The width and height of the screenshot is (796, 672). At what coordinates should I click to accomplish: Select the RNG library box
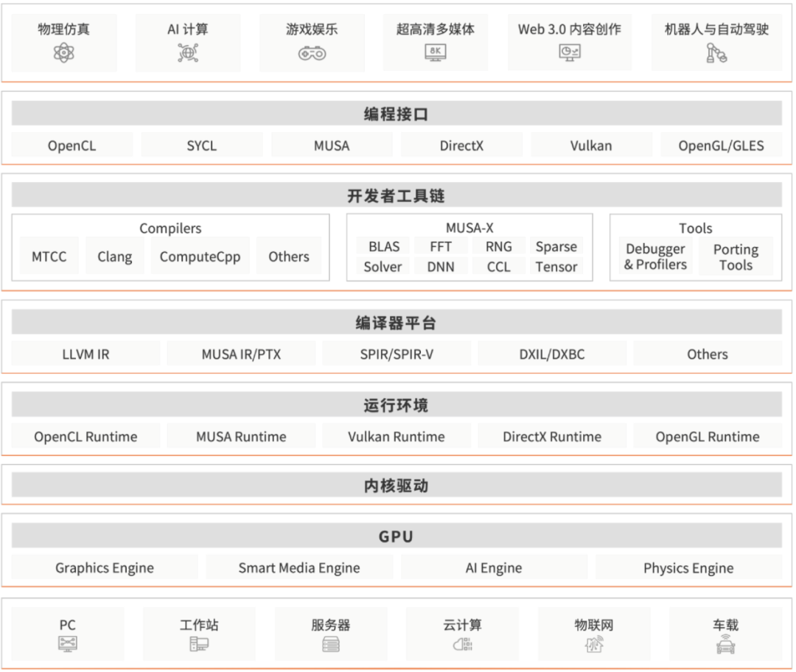(498, 246)
